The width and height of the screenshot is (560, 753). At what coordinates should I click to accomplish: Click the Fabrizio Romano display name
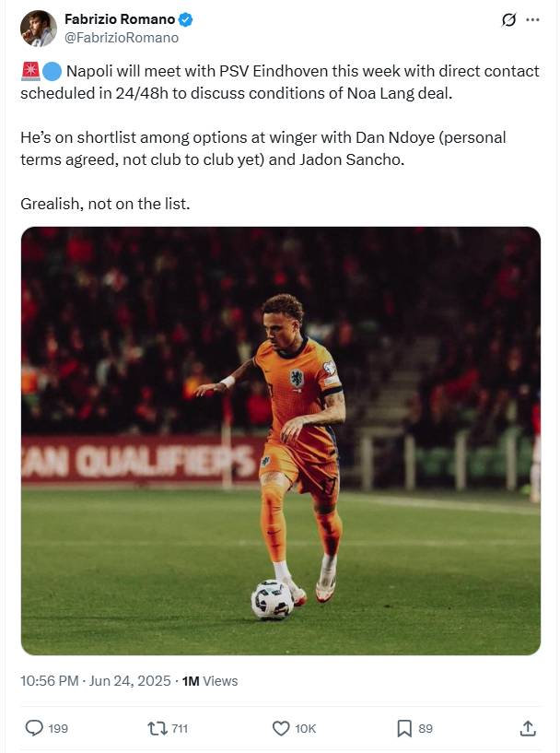[x=120, y=19]
